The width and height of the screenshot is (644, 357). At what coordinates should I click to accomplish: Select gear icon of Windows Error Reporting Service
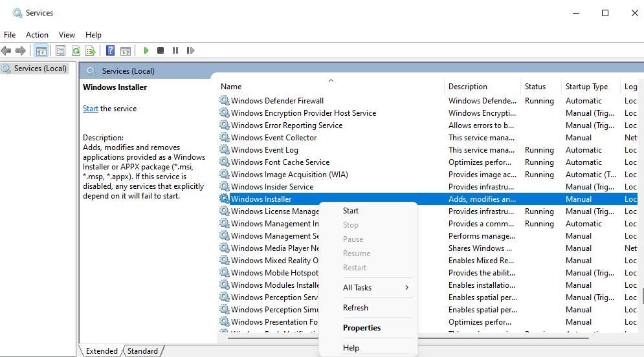pyautogui.click(x=224, y=125)
